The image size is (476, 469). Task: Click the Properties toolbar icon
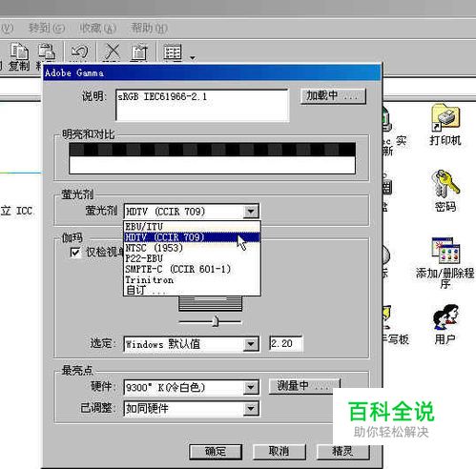pyautogui.click(x=139, y=51)
